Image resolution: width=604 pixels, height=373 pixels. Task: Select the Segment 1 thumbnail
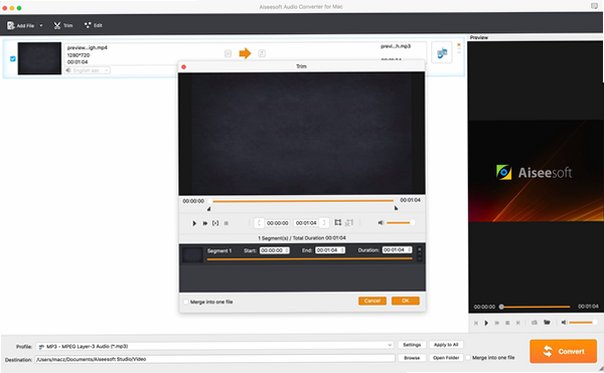[193, 255]
